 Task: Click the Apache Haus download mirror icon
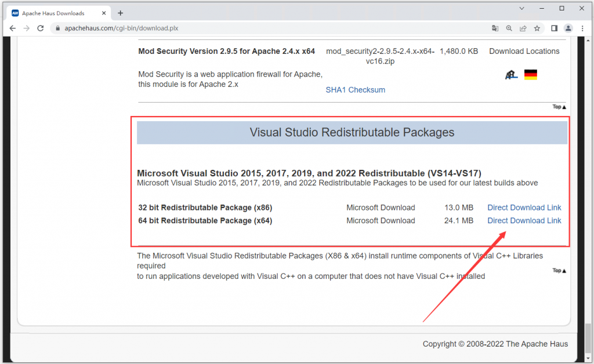511,75
